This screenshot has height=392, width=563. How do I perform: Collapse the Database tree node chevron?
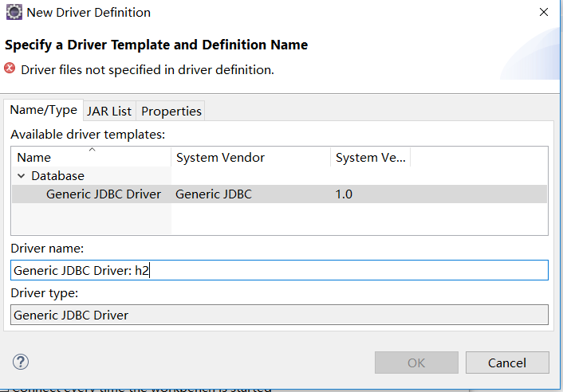(21, 176)
